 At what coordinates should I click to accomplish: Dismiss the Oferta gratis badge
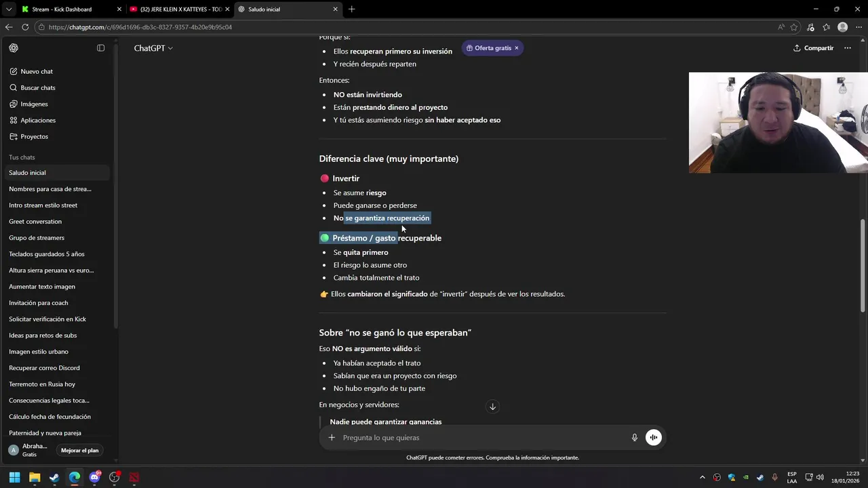[x=516, y=48]
